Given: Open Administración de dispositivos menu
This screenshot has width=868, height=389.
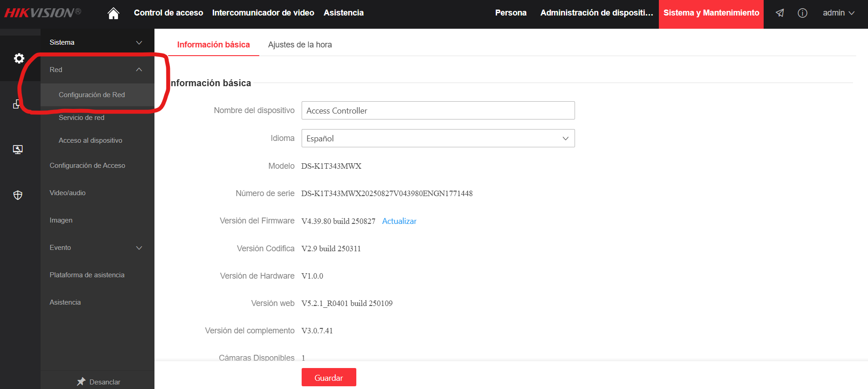Looking at the screenshot, I should click(x=597, y=13).
